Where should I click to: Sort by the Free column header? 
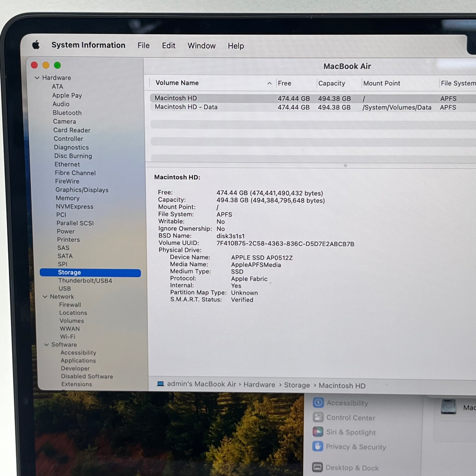coord(285,83)
